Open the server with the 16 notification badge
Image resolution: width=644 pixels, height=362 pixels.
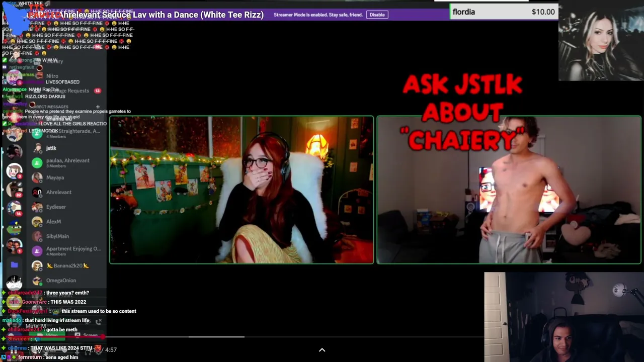pyautogui.click(x=14, y=208)
